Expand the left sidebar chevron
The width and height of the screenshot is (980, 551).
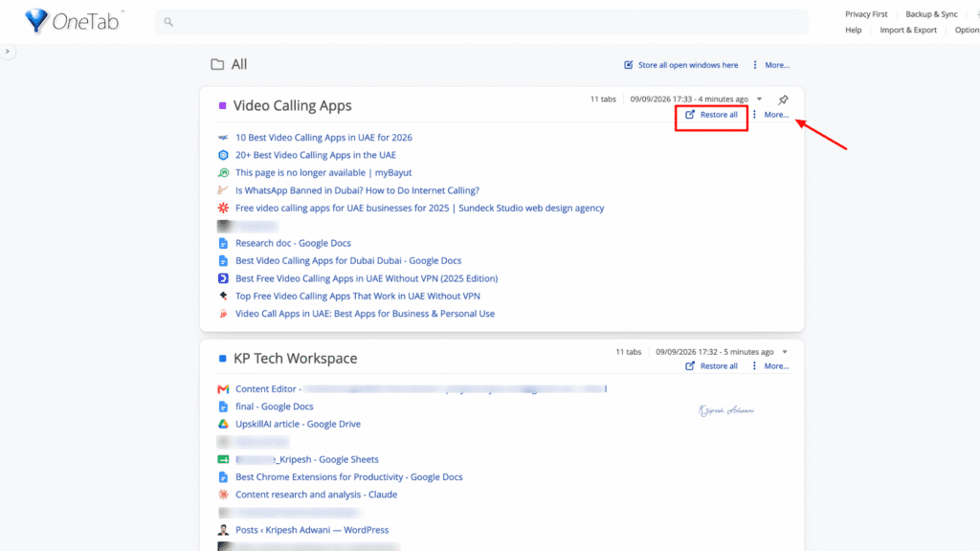[8, 52]
